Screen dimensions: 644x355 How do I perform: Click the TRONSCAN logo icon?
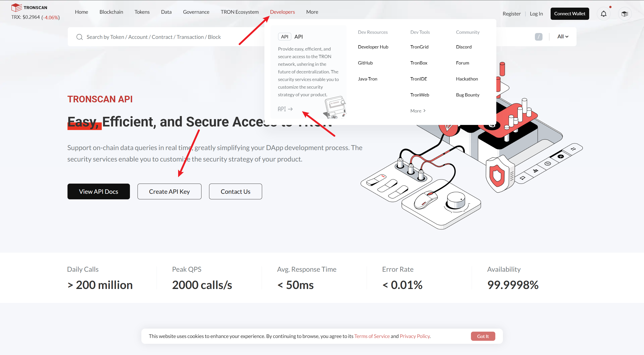[16, 7]
